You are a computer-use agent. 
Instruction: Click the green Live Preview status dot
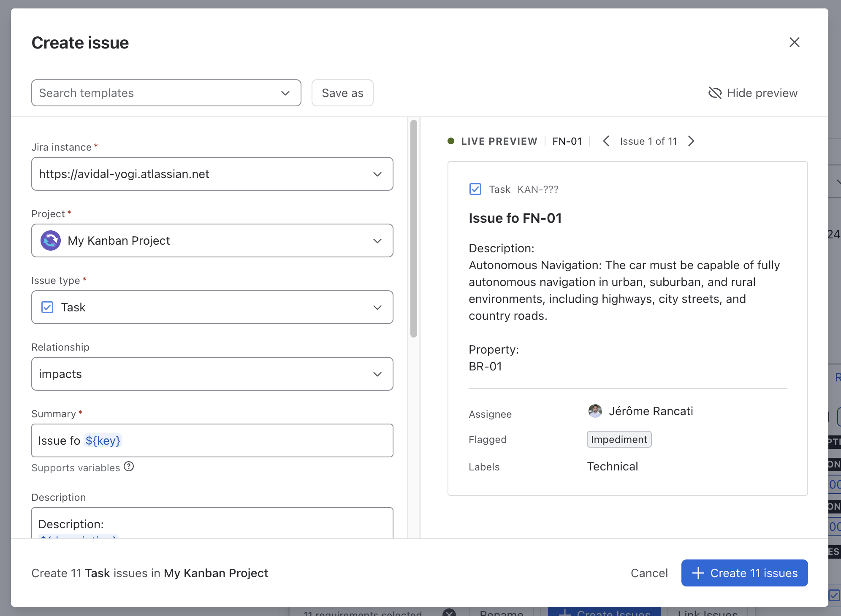pos(451,141)
